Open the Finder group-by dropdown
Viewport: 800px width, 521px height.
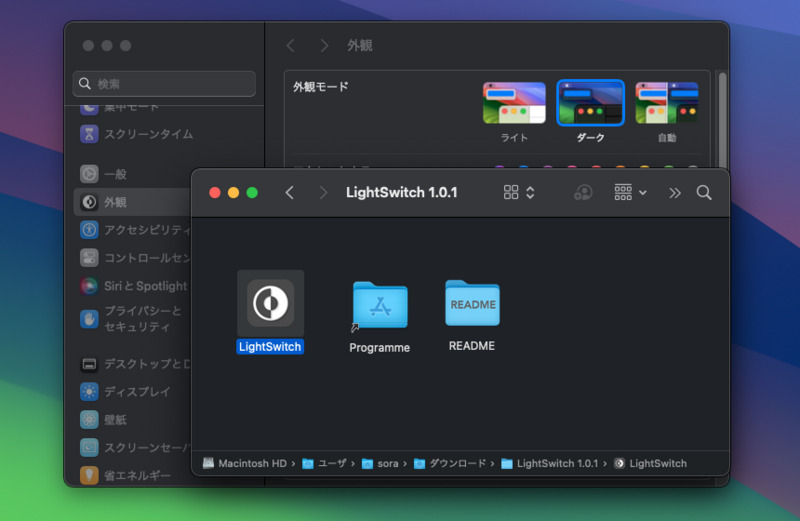tap(631, 193)
